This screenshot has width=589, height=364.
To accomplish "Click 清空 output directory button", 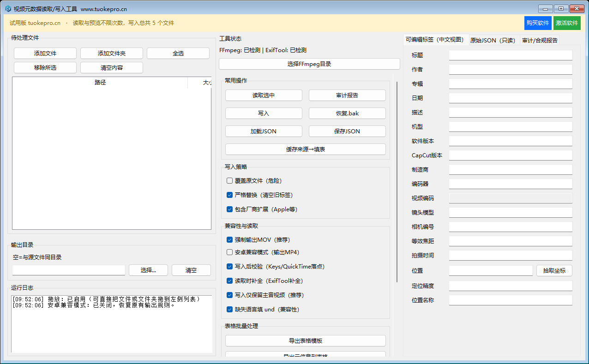I will point(191,270).
